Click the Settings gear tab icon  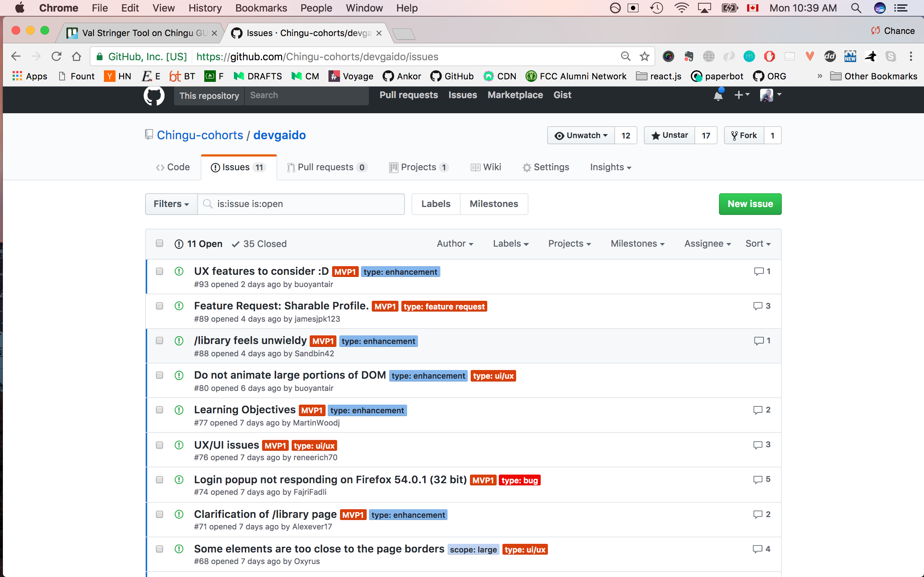(527, 168)
